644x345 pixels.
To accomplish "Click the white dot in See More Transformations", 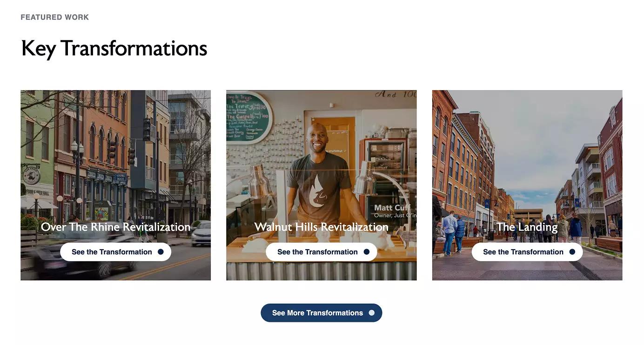I will pos(371,313).
